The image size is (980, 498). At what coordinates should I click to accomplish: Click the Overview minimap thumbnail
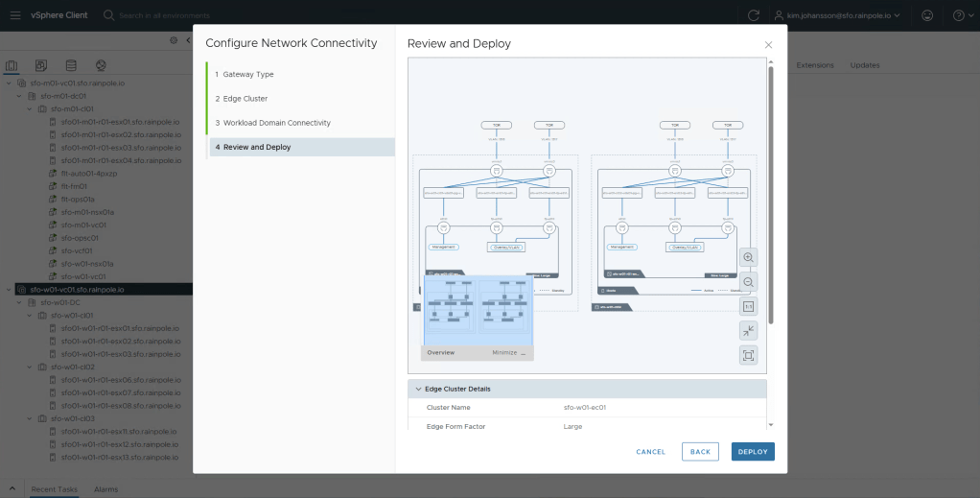click(478, 310)
